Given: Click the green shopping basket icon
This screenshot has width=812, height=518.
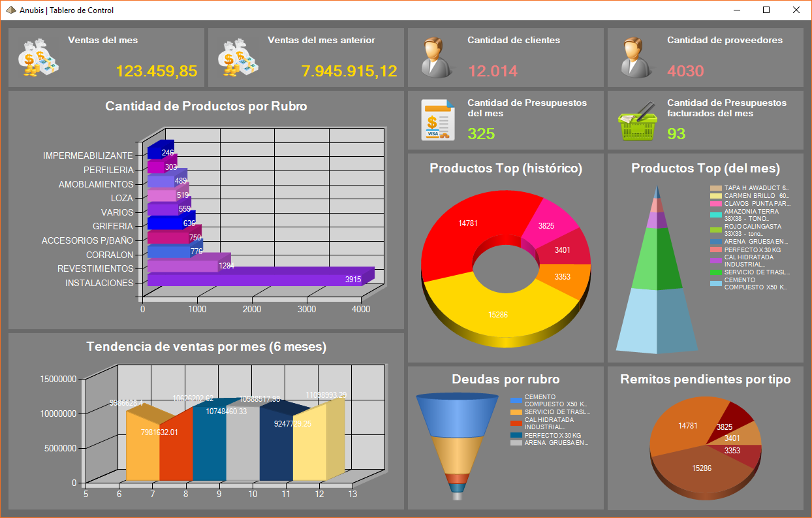Looking at the screenshot, I should point(637,121).
